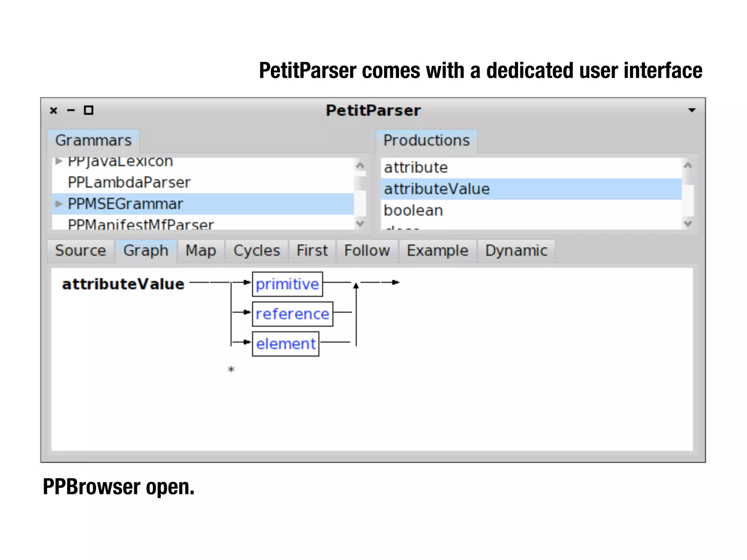This screenshot has width=747, height=560.
Task: Select the attributeValue production
Action: click(531, 189)
